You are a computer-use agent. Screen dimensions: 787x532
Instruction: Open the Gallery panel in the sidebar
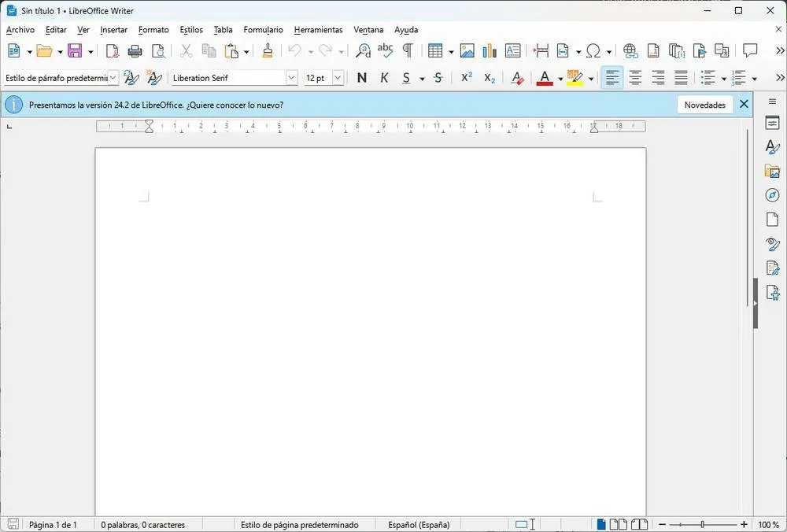[x=772, y=171]
